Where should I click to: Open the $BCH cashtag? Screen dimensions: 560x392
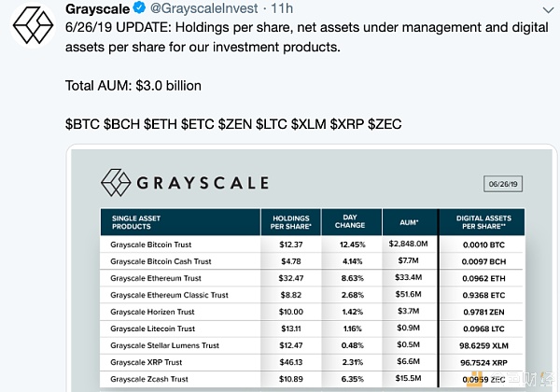pyautogui.click(x=121, y=124)
